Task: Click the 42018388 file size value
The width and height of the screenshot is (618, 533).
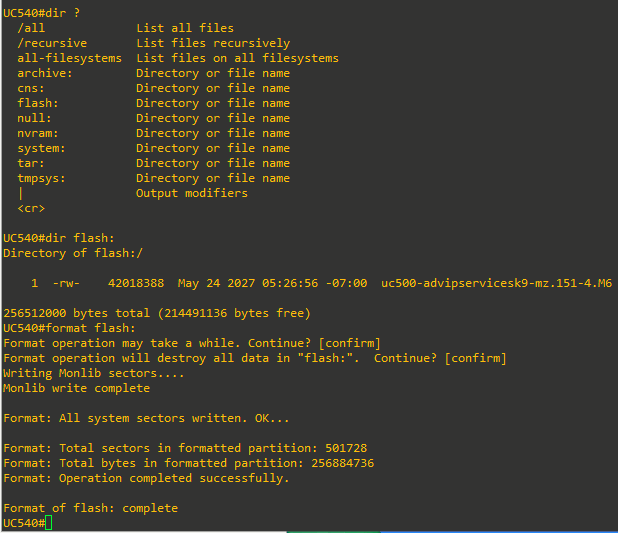Action: pyautogui.click(x=136, y=283)
